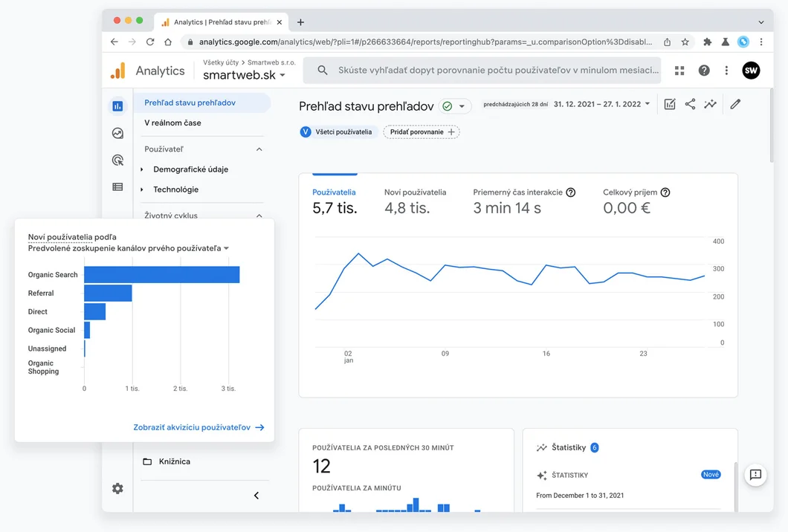Click the Organic Social bar
This screenshot has height=532, width=788.
87,330
